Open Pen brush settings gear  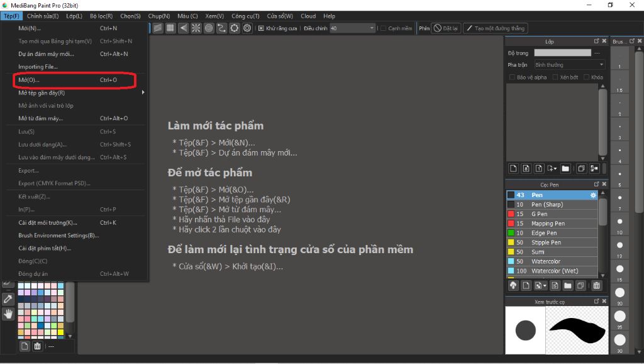[593, 195]
